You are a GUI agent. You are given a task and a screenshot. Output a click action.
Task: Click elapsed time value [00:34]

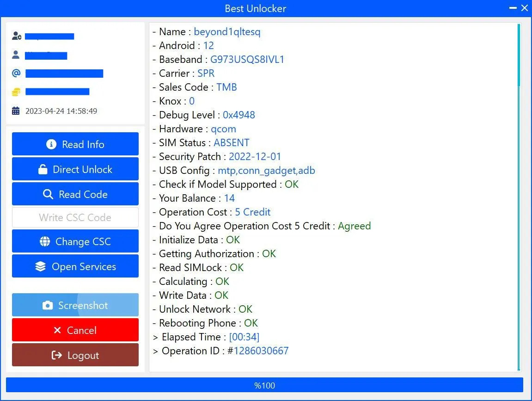(245, 337)
